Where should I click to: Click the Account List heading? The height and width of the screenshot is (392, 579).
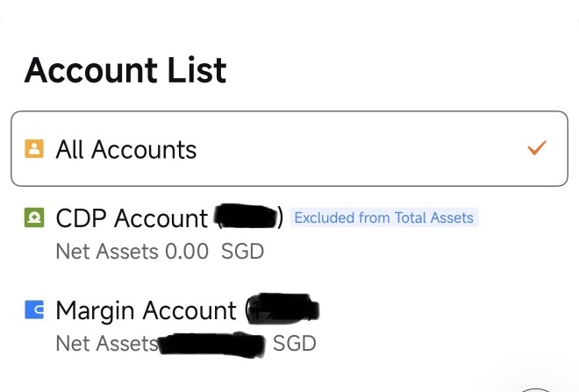tap(125, 70)
